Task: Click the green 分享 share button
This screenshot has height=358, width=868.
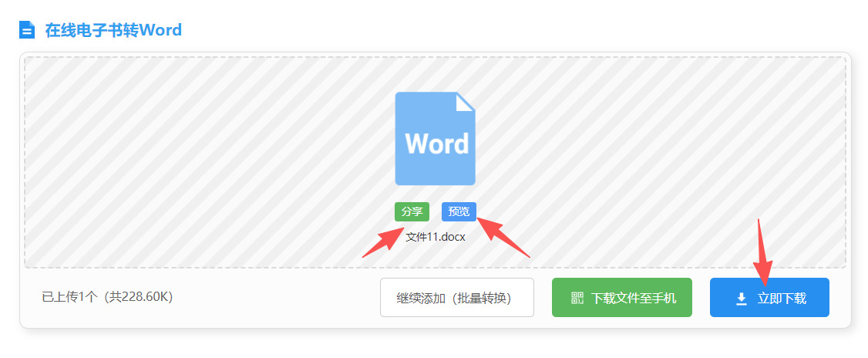Action: [x=412, y=211]
